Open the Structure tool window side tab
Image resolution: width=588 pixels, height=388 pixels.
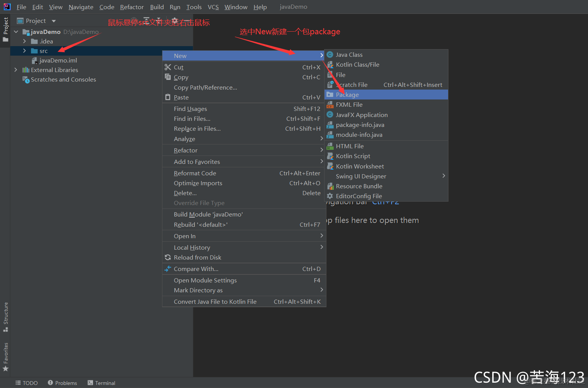click(6, 317)
